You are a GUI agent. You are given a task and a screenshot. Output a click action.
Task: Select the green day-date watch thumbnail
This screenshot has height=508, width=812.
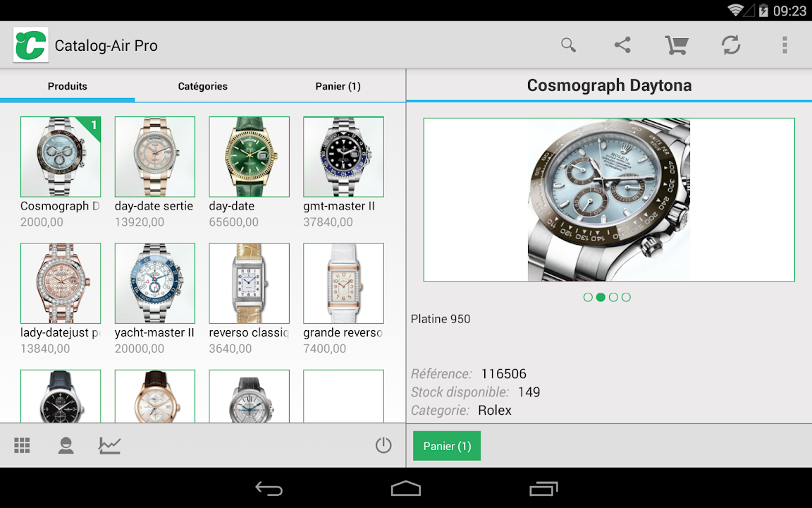point(249,157)
